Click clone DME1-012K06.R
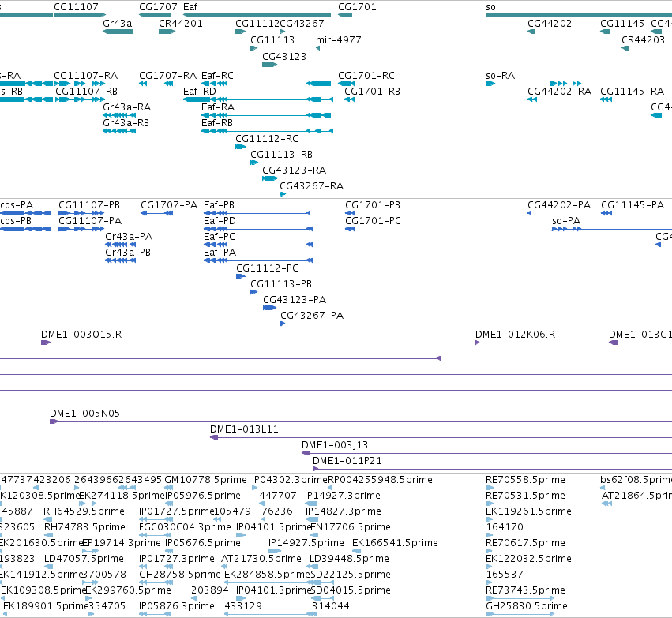Screen dimensions: 672x618 (x=515, y=335)
